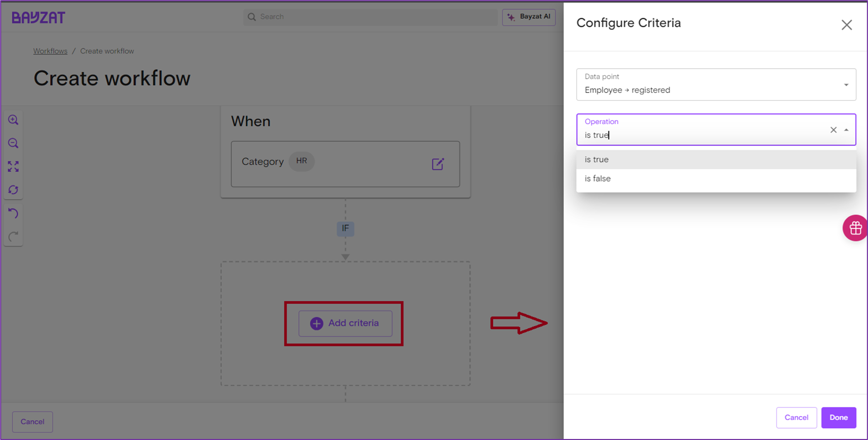Select the 'is false' option
Image resolution: width=868 pixels, height=440 pixels.
coord(597,179)
